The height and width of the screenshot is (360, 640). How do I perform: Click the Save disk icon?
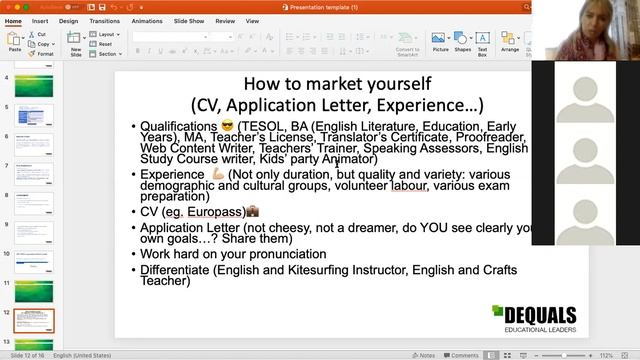click(x=102, y=7)
